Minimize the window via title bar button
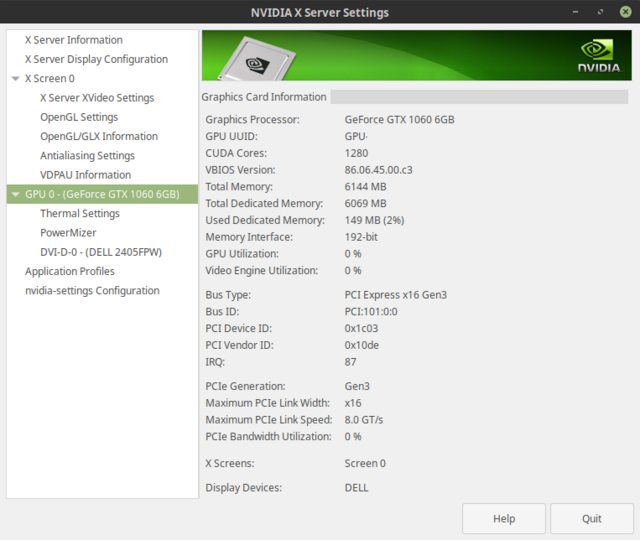 pos(575,12)
